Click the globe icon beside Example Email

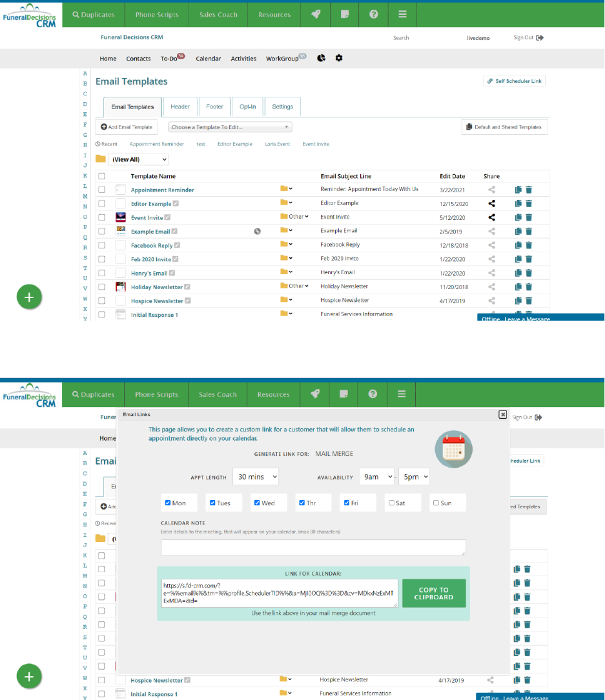(x=258, y=232)
